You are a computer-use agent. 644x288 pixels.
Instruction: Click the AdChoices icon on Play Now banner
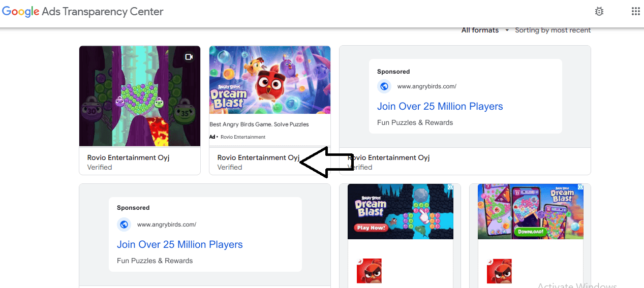[450, 187]
